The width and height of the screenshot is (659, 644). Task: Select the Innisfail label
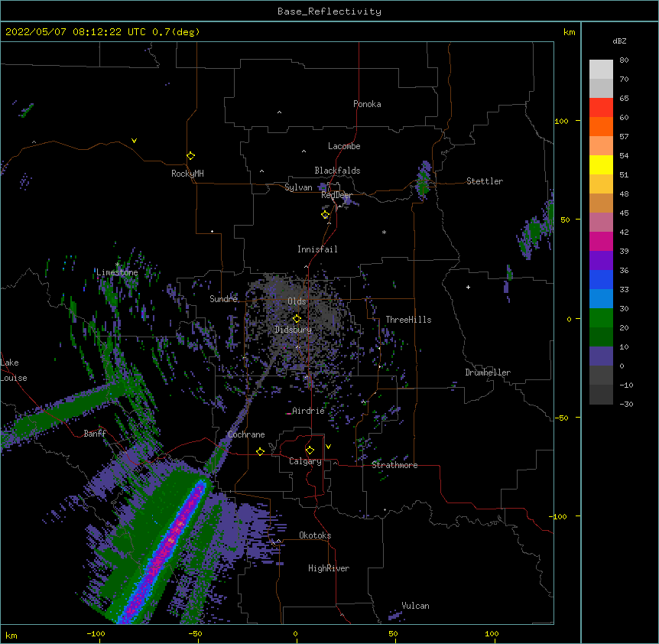point(317,249)
